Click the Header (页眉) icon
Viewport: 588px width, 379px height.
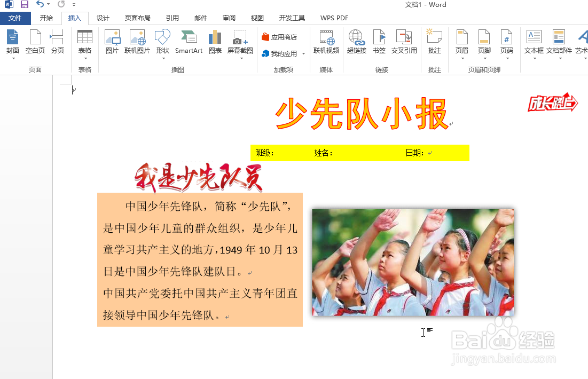461,37
